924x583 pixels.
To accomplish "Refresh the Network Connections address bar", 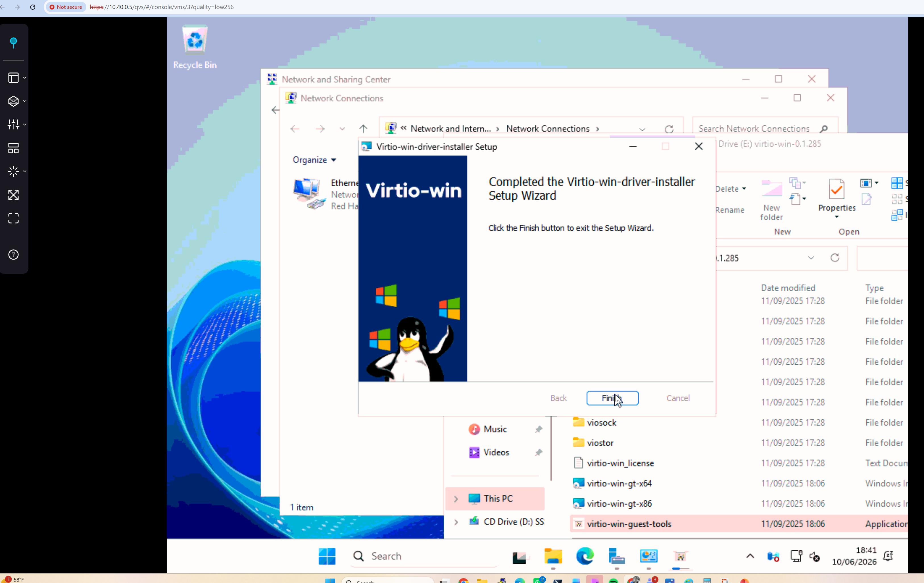I will [669, 129].
